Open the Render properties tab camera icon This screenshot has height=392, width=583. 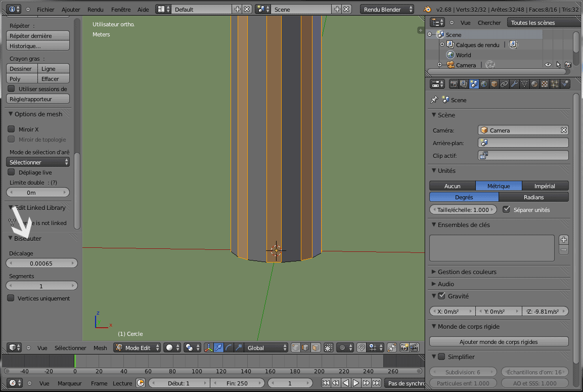454,84
